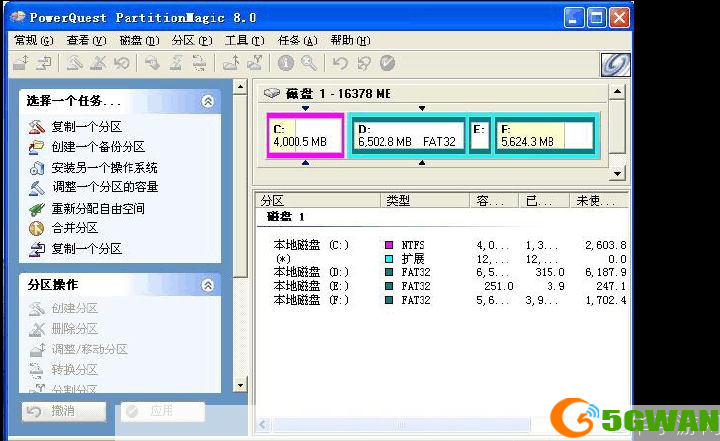Click the 类型 column header
This screenshot has width=720, height=441.
click(425, 201)
